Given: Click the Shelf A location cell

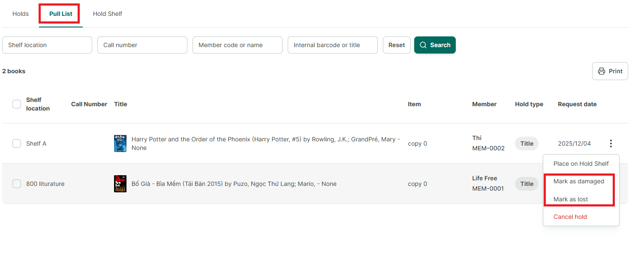Looking at the screenshot, I should 36,143.
